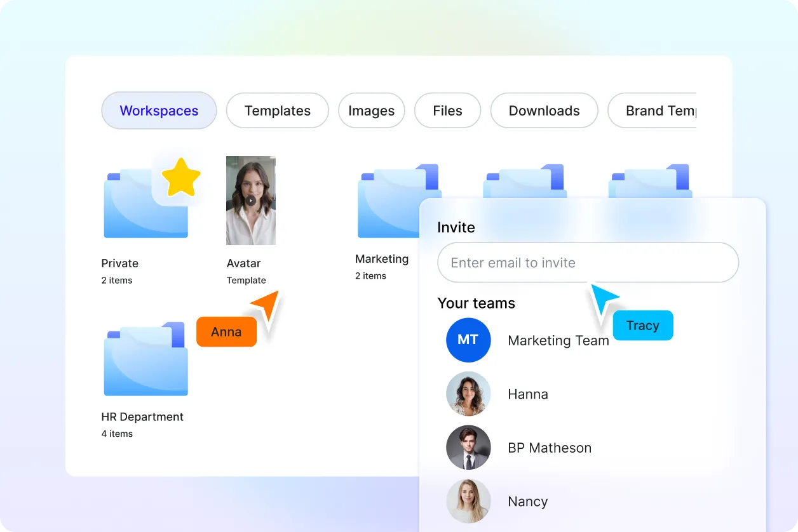The image size is (798, 532).
Task: Select Marketing Team name in teams list
Action: point(558,341)
